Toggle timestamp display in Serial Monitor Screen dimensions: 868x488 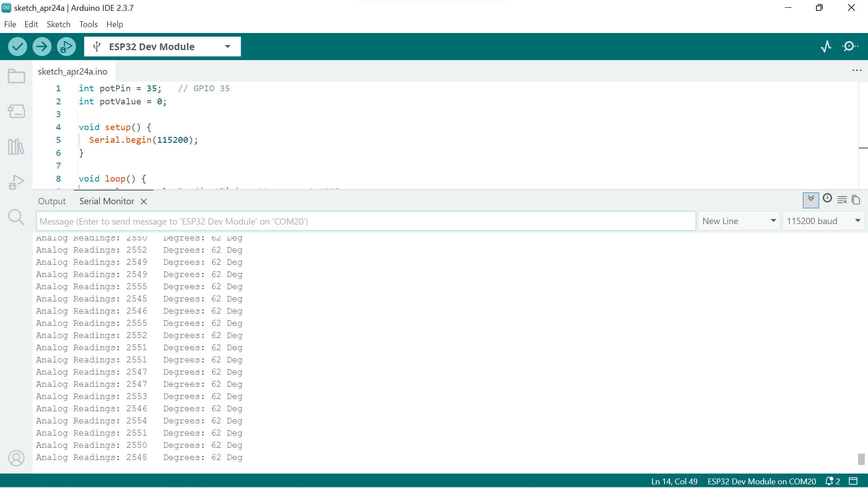(x=827, y=198)
